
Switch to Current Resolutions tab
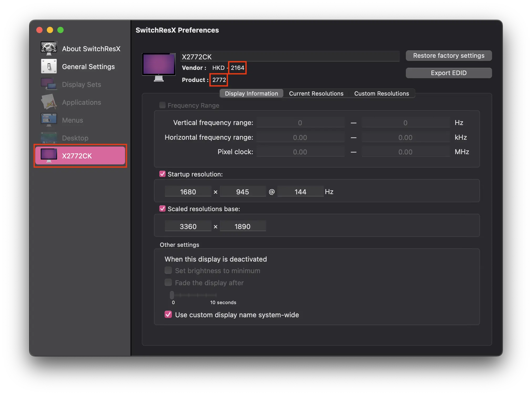coord(316,93)
